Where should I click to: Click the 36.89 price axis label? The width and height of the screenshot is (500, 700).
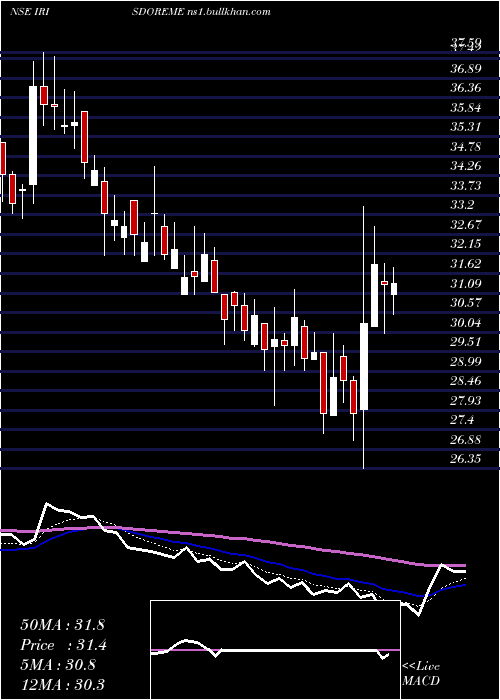point(466,69)
